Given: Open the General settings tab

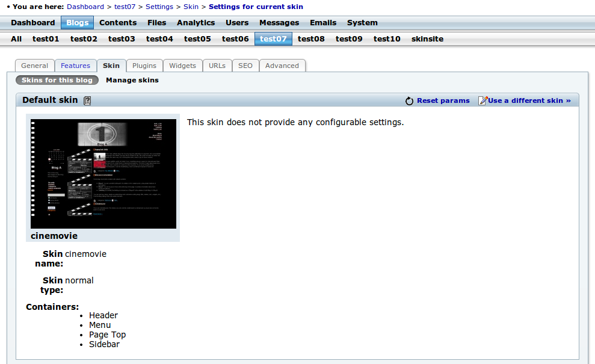Looking at the screenshot, I should tap(35, 66).
